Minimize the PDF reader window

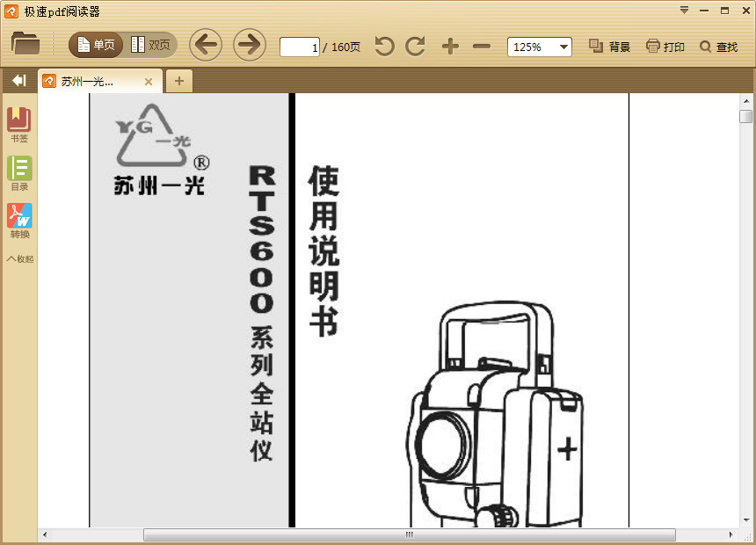[704, 11]
